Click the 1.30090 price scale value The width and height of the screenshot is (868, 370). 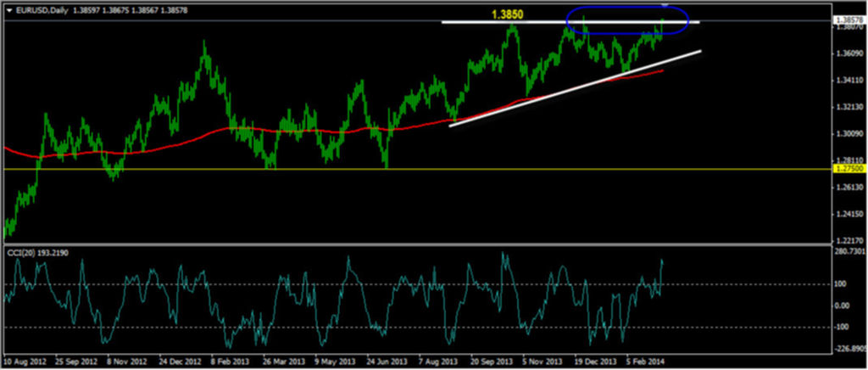[x=849, y=134]
